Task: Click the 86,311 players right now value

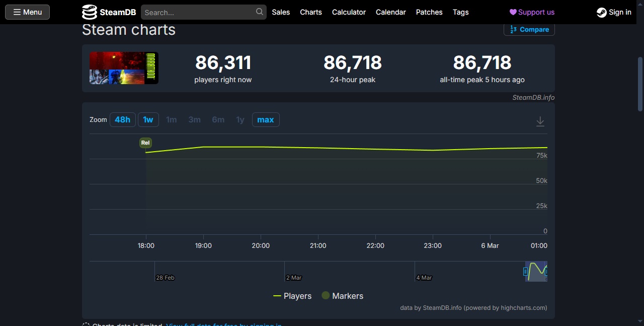Action: [x=223, y=62]
